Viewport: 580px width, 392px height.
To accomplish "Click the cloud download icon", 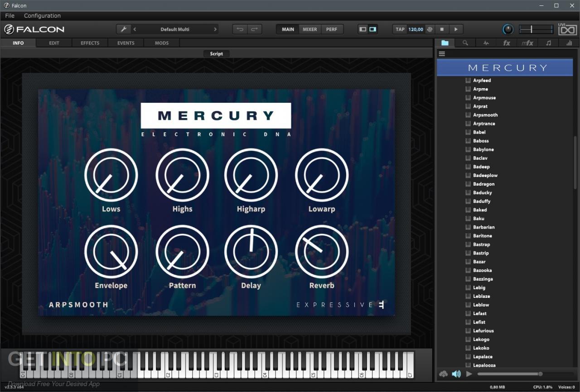I will pos(444,374).
